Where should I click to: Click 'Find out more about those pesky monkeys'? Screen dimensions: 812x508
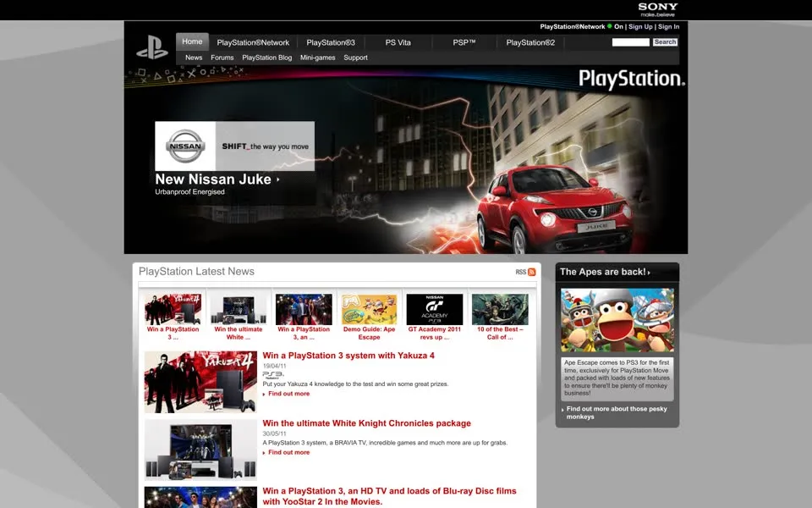pos(617,412)
